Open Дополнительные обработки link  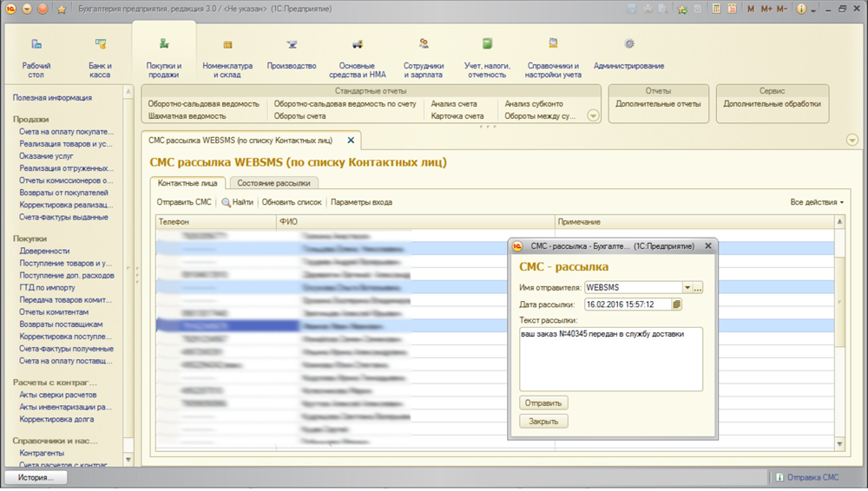click(x=773, y=103)
